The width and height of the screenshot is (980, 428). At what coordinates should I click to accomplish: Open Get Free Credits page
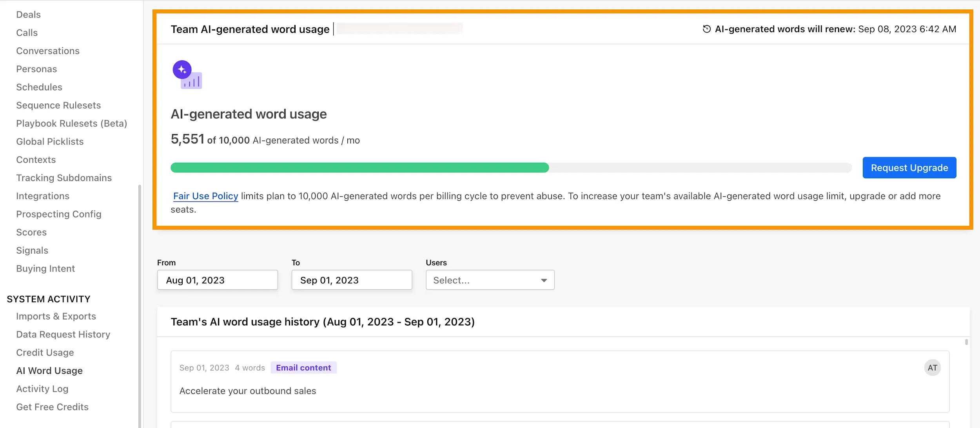tap(53, 407)
